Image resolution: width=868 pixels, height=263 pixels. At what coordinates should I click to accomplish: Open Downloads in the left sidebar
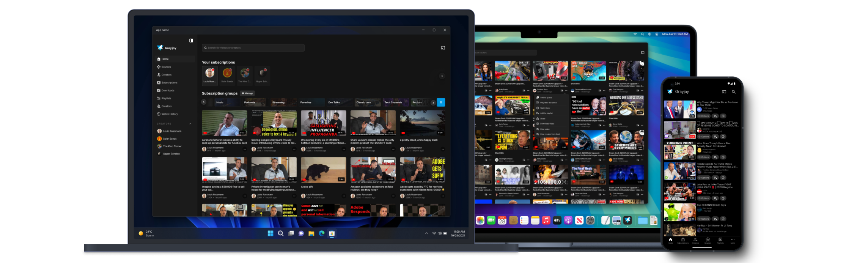coord(168,90)
